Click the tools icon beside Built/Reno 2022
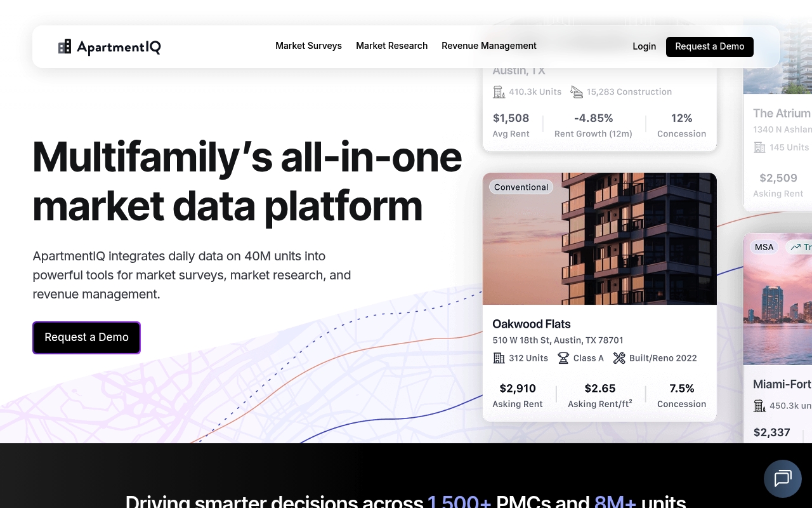Screen dimensions: 812x508 (x=619, y=358)
